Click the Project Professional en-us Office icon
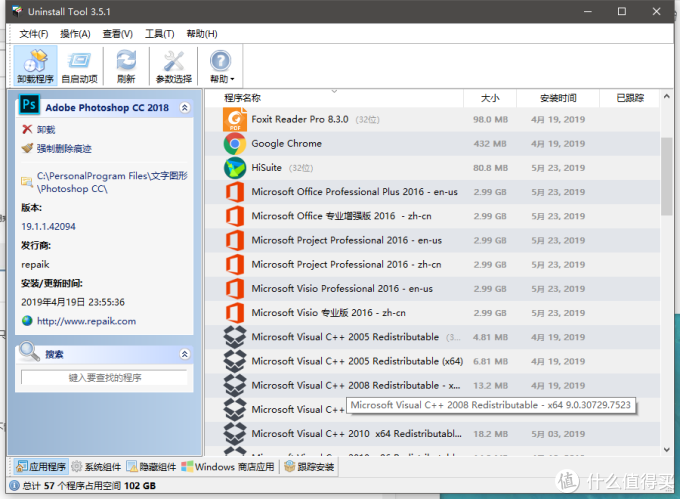 [x=235, y=240]
